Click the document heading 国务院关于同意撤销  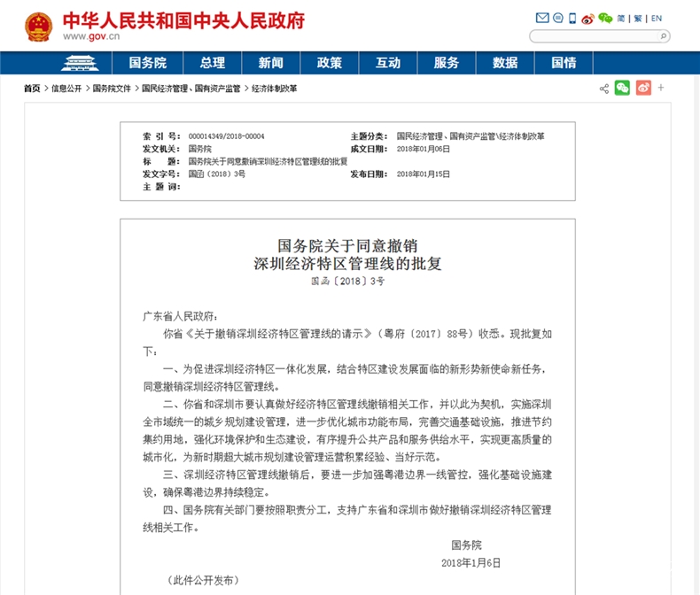click(x=347, y=246)
